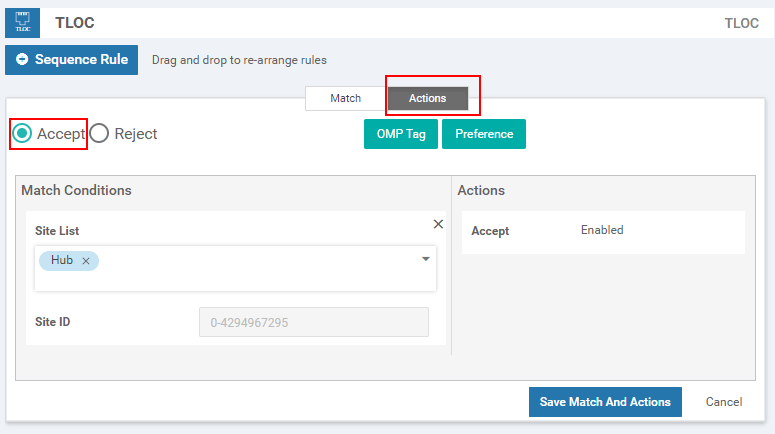Image resolution: width=775 pixels, height=434 pixels.
Task: Remove the Hub chip from Site List
Action: click(x=86, y=261)
